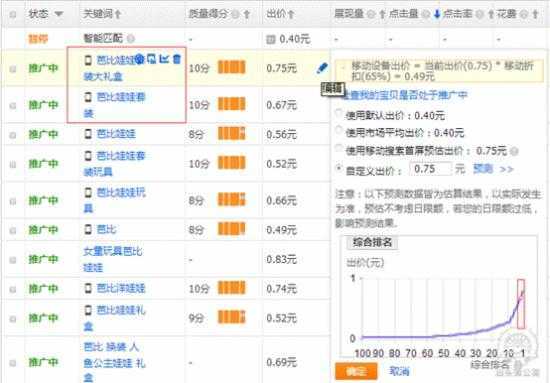Tick the checkbox for the 0.83元 keyword row
The width and height of the screenshot is (550, 383).
(x=13, y=260)
